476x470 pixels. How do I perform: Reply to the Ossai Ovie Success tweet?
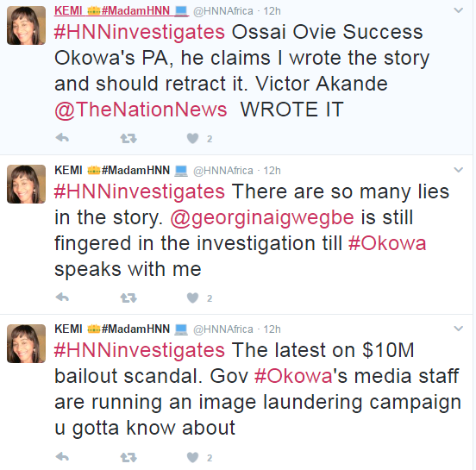click(x=63, y=139)
